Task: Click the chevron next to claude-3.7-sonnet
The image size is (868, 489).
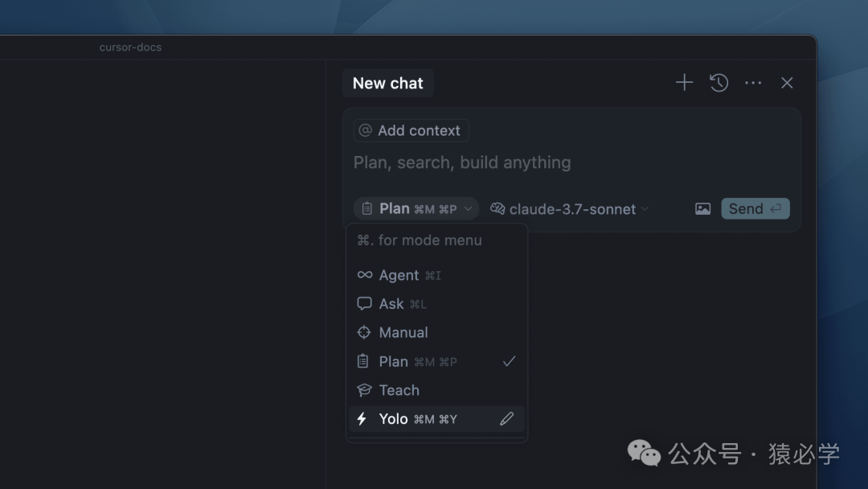Action: [645, 210]
